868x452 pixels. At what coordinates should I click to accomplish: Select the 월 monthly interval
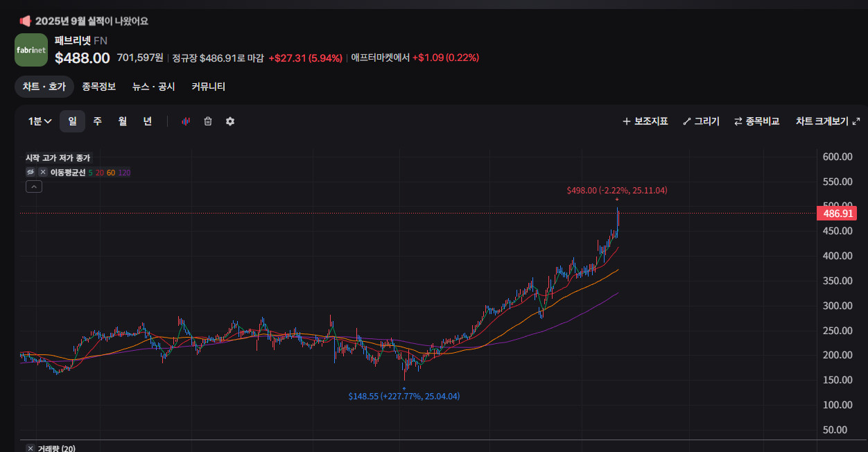tap(123, 121)
